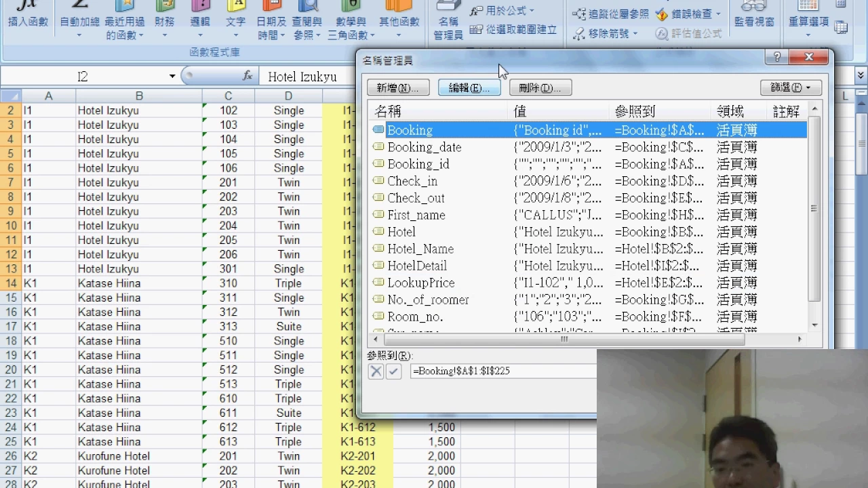The image size is (868, 488).
Task: Select column D header
Action: click(x=288, y=96)
